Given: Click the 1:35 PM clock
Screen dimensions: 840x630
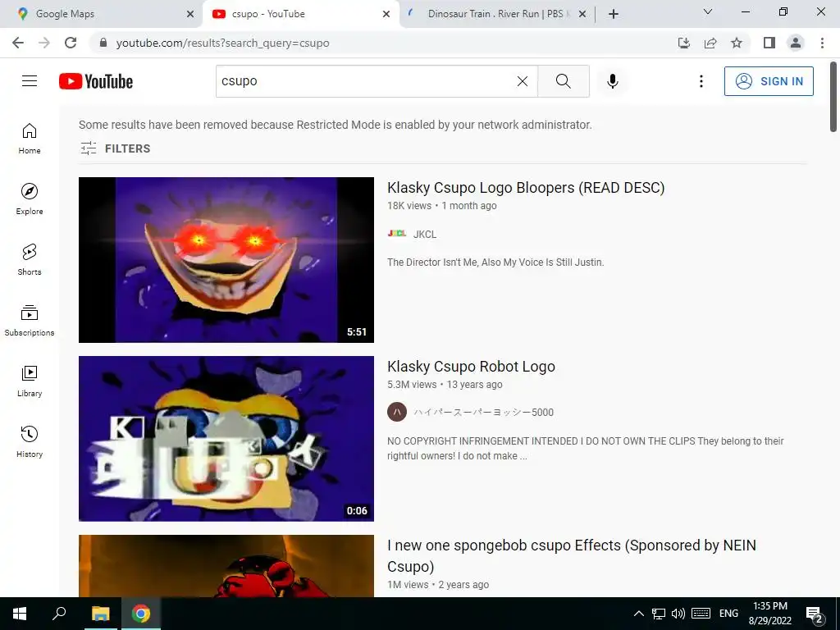Looking at the screenshot, I should point(769,606).
